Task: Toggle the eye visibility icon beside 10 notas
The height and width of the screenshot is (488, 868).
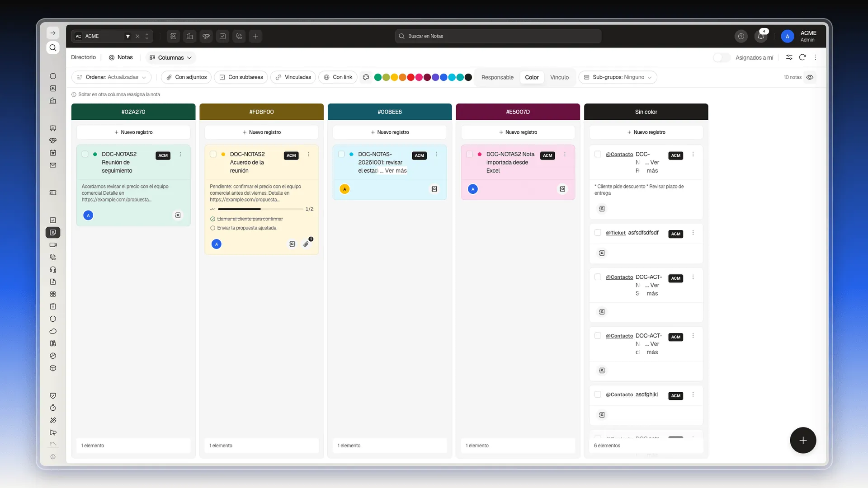Action: pyautogui.click(x=810, y=77)
